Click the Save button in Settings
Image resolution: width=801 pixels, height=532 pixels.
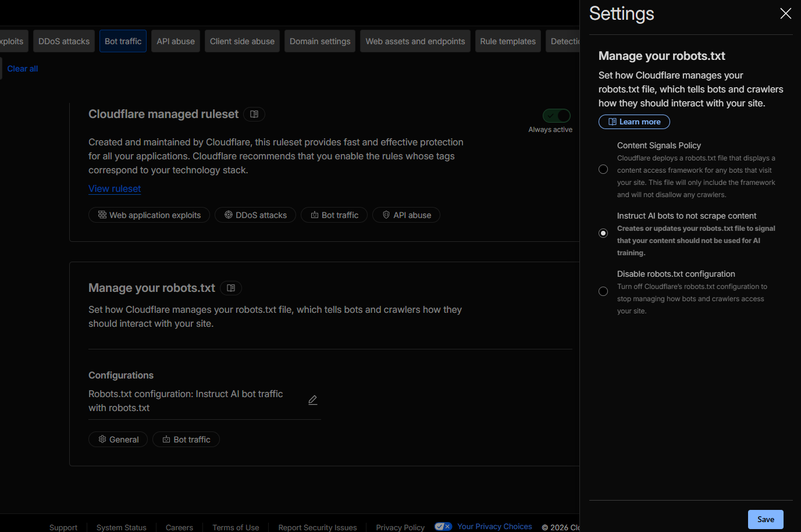[766, 519]
